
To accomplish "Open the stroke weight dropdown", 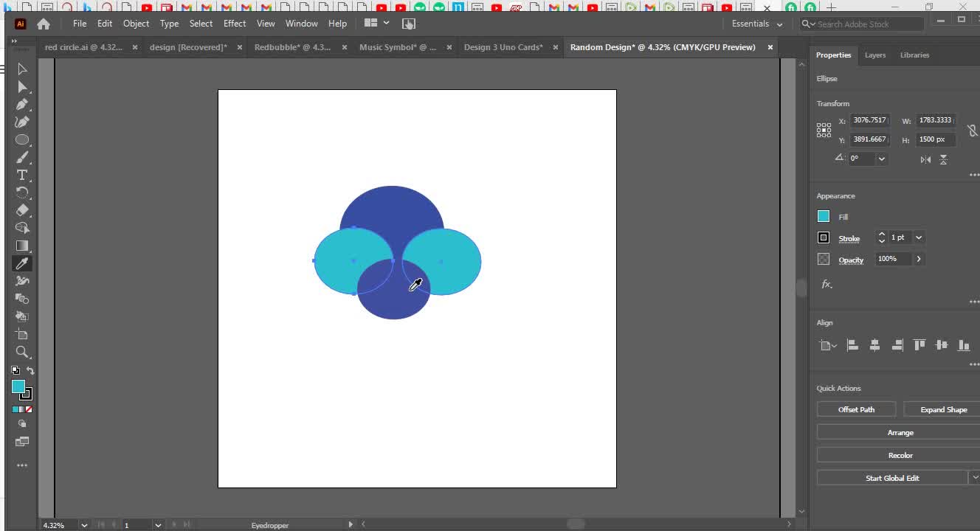I will [919, 237].
